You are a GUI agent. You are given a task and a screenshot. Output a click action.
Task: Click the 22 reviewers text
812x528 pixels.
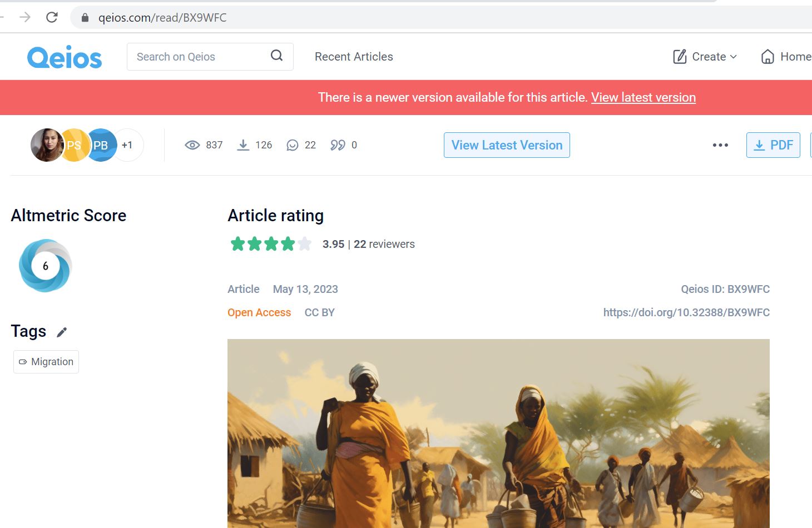pyautogui.click(x=384, y=244)
